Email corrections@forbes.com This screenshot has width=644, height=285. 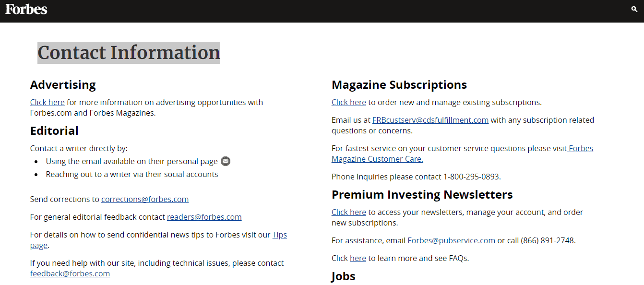145,199
